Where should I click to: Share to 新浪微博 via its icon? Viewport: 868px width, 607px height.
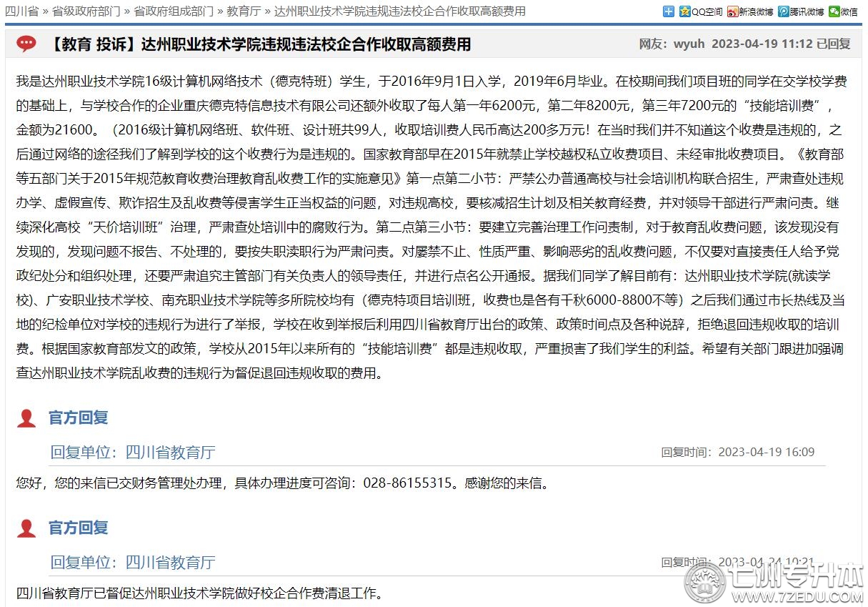tap(732, 11)
